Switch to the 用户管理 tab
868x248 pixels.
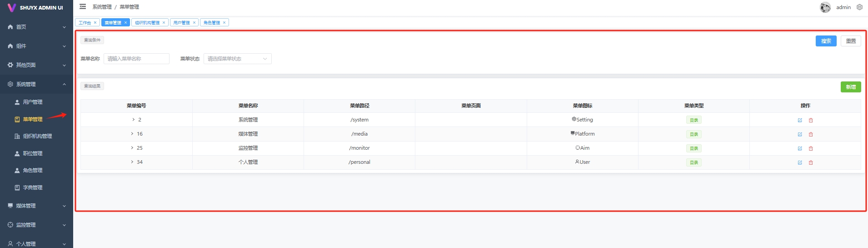[x=181, y=23]
